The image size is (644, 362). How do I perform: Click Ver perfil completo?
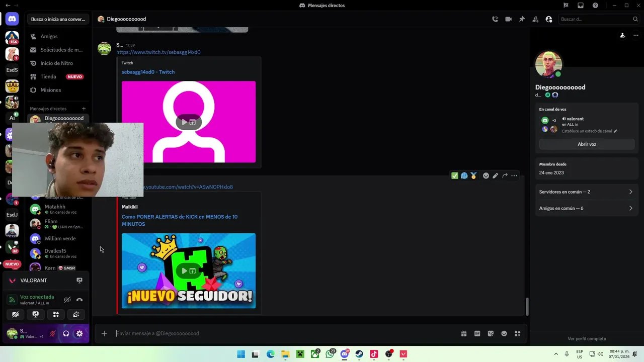point(587,339)
